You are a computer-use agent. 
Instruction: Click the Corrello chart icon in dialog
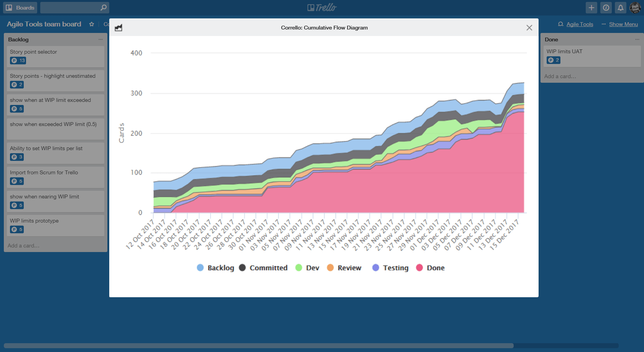pyautogui.click(x=118, y=28)
